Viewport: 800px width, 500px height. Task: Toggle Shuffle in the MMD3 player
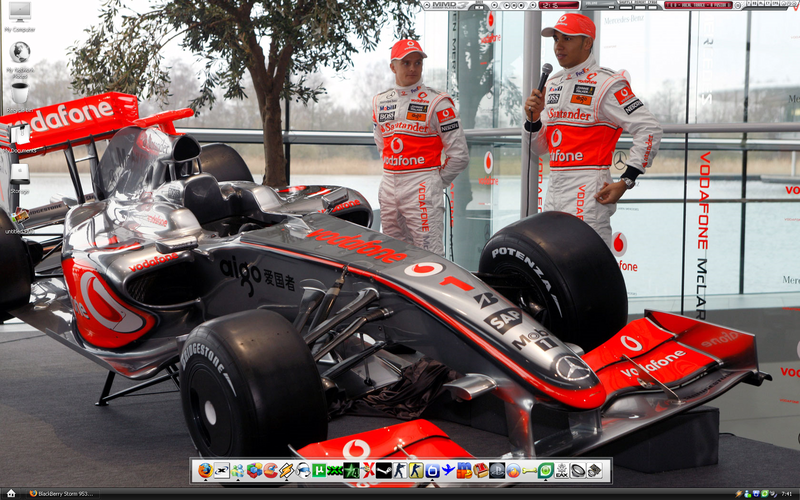click(626, 8)
